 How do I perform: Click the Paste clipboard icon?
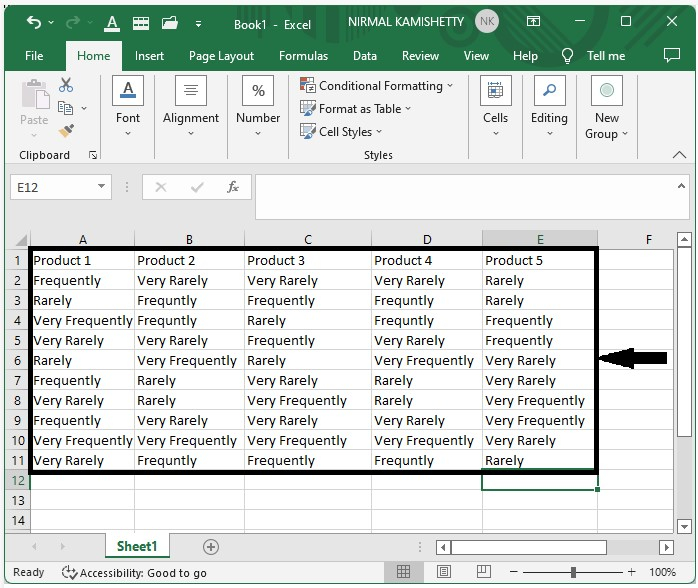pyautogui.click(x=34, y=94)
